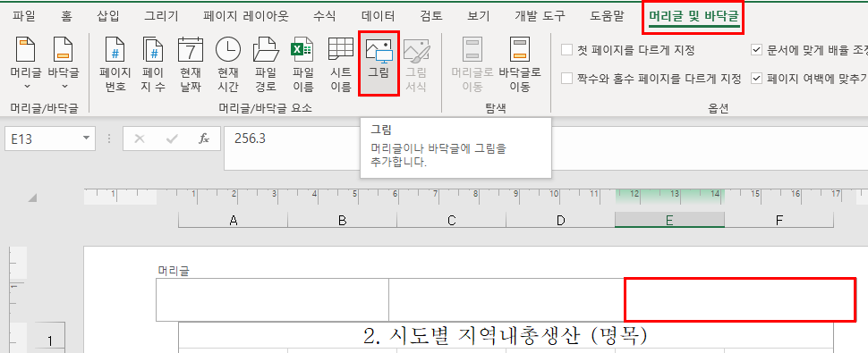Toggle 짝수와 홀수 페이지를 다르게 지정 checkbox
This screenshot has height=353, width=868.
click(x=566, y=79)
